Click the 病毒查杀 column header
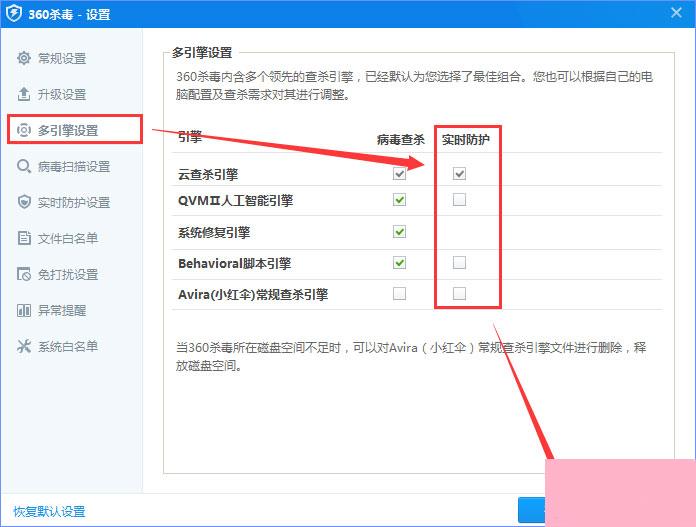This screenshot has height=527, width=696. point(400,140)
